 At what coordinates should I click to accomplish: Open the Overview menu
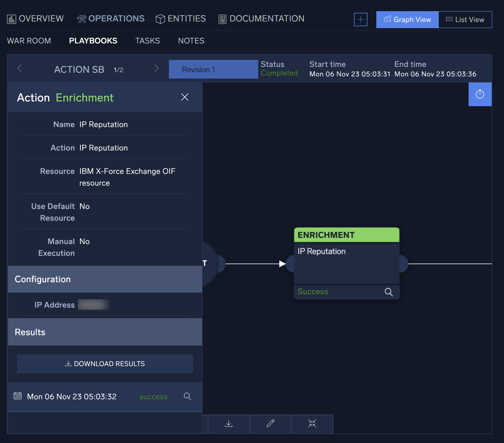coord(35,19)
